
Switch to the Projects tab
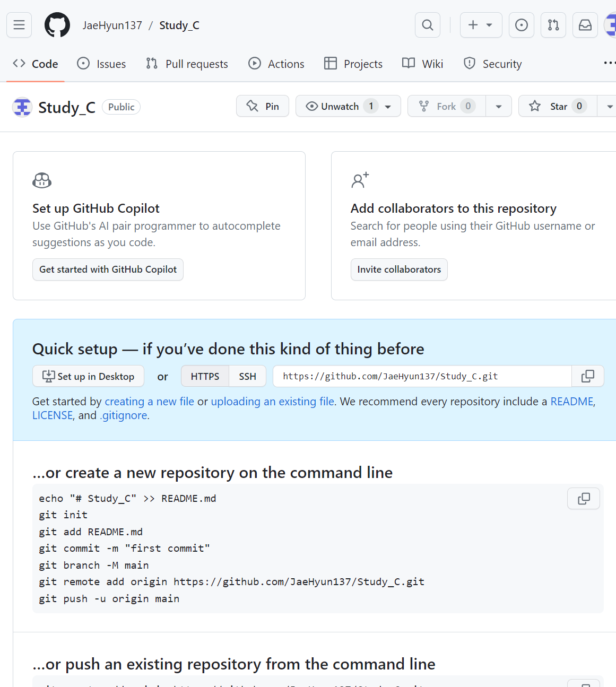pos(353,64)
